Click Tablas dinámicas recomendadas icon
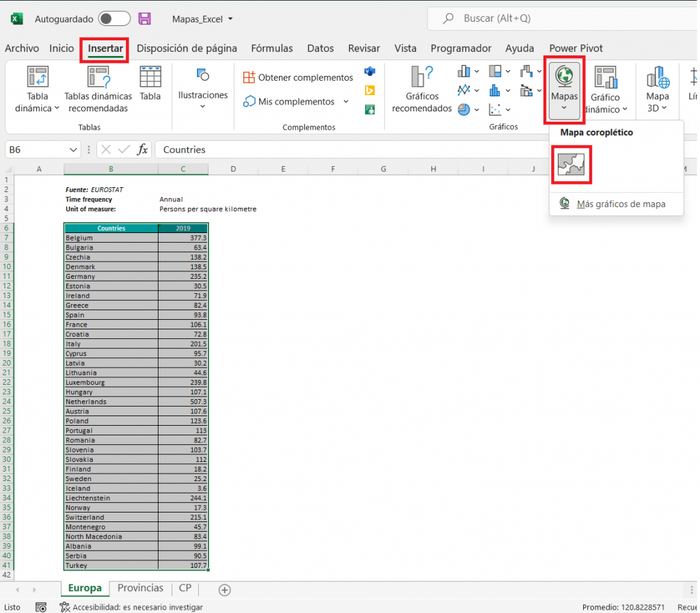This screenshot has height=613, width=700. click(x=98, y=79)
